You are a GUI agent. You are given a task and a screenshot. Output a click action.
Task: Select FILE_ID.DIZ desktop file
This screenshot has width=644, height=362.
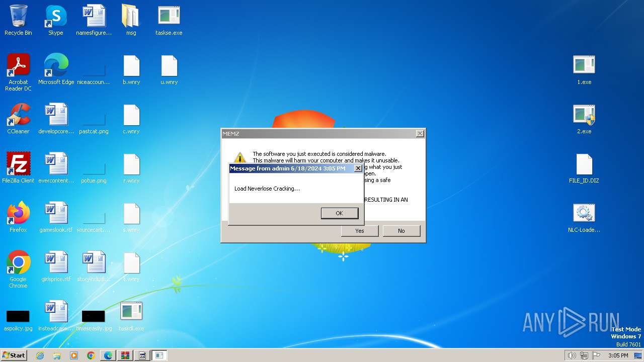pos(584,168)
